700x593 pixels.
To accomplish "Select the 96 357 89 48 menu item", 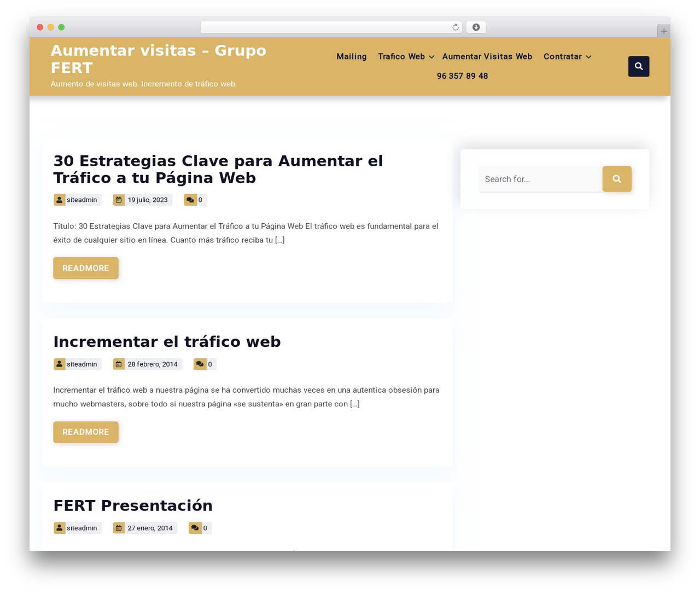I will [x=462, y=76].
